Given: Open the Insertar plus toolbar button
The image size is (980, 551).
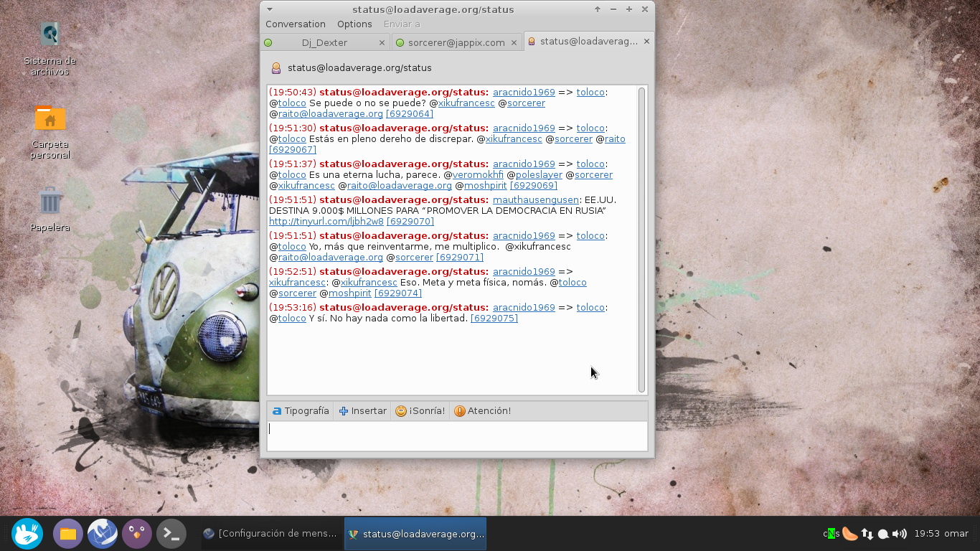Looking at the screenshot, I should (x=363, y=411).
